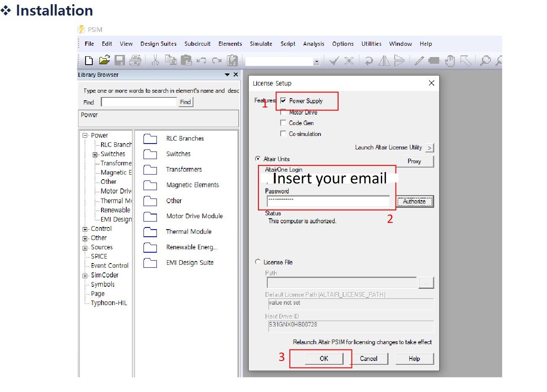Open the Design Suites menu
Image resolution: width=547 pixels, height=392 pixels.
point(159,44)
